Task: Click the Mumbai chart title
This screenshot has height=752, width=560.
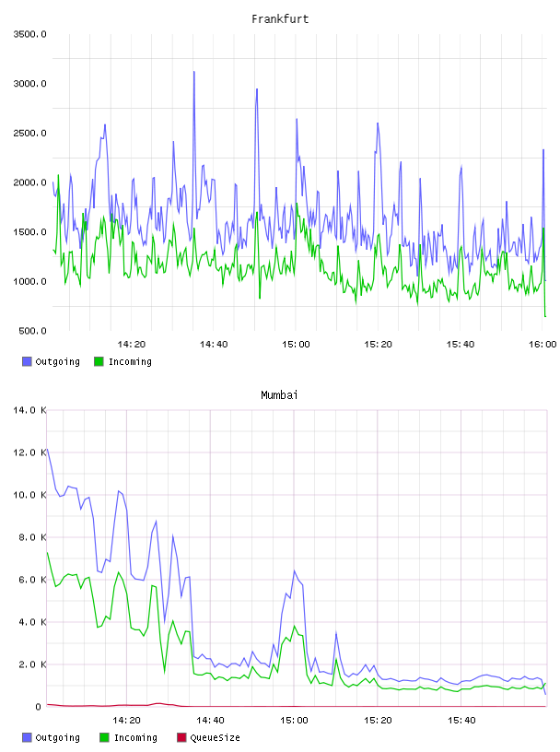Action: (x=279, y=395)
